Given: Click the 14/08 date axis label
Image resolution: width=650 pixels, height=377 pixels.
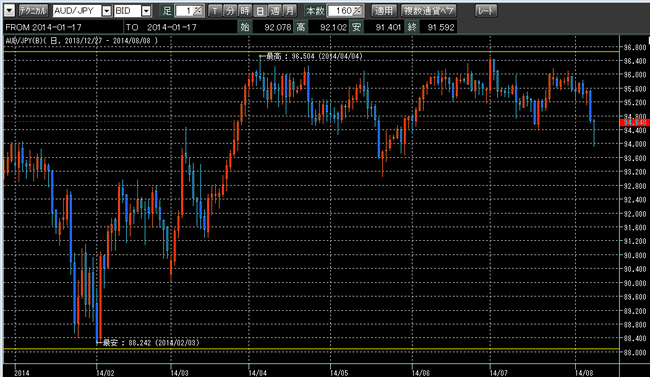Looking at the screenshot, I should pyautogui.click(x=584, y=372).
